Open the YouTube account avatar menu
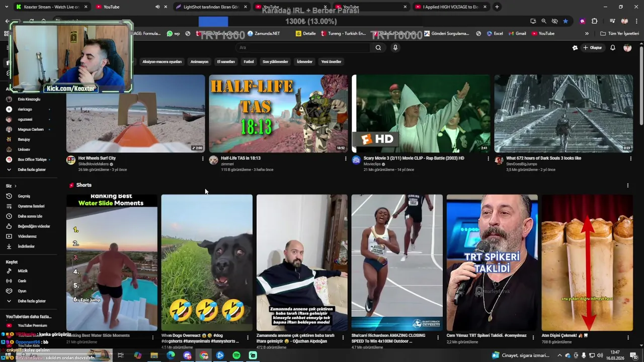644x362 pixels. 627,48
